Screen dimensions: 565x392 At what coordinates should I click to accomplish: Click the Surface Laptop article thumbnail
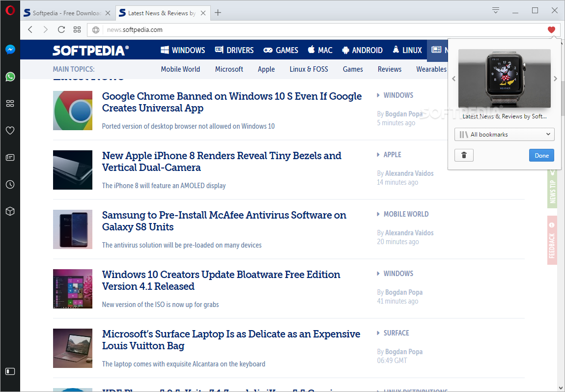coord(73,348)
